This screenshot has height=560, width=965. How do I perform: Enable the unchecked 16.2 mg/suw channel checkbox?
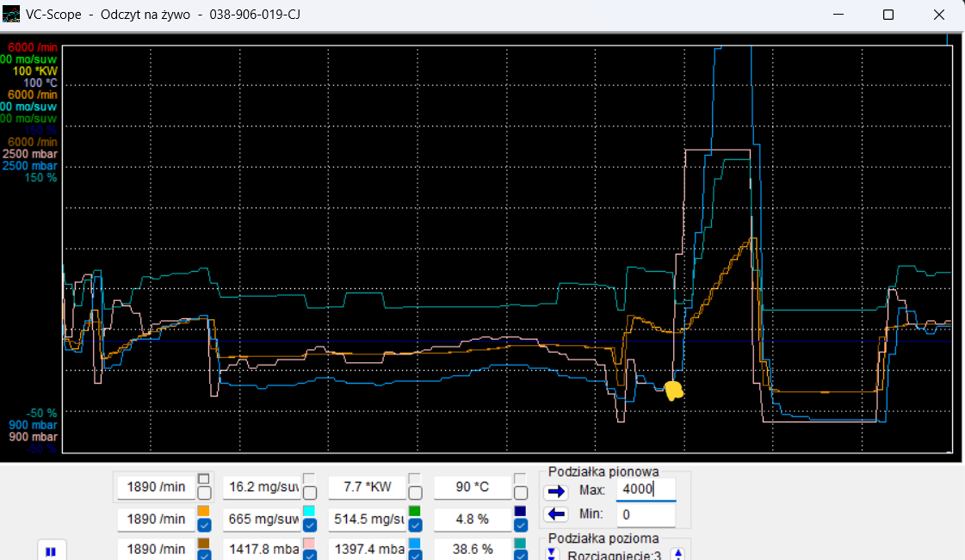[310, 493]
